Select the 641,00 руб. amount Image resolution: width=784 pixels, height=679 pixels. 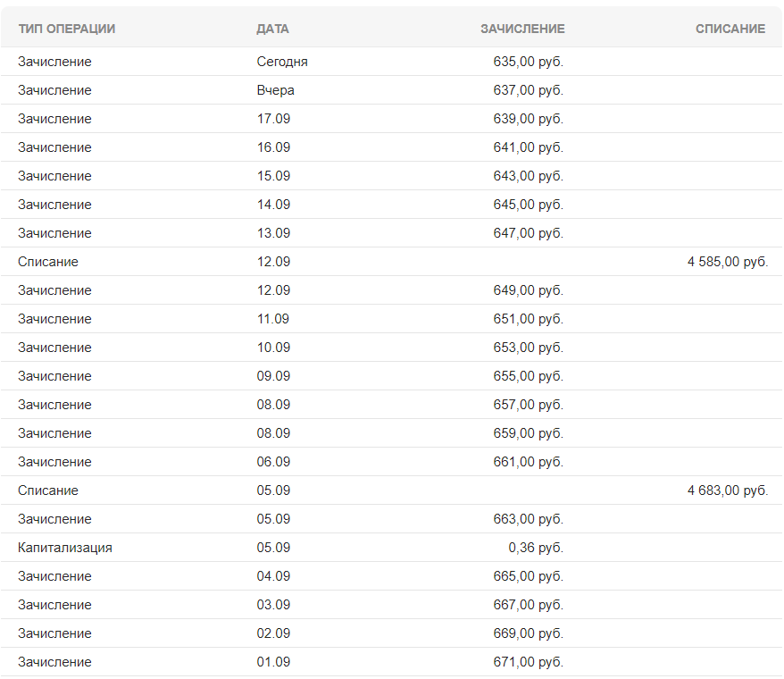(528, 147)
